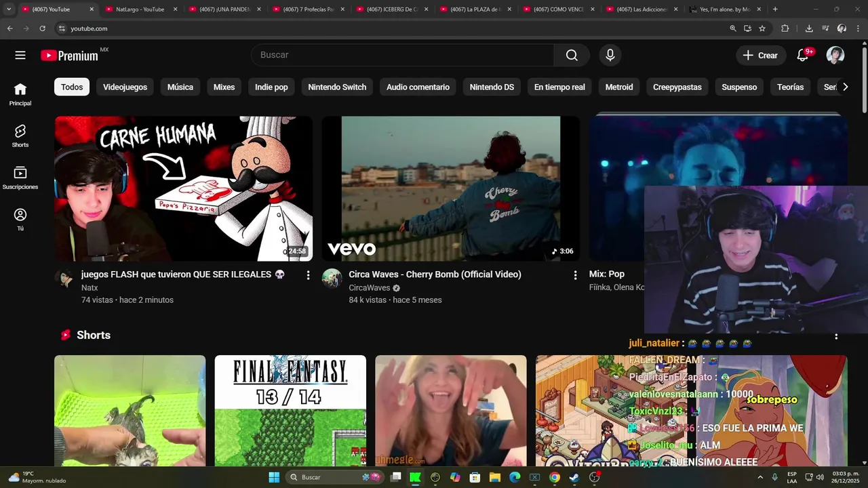The image size is (868, 488).
Task: Select the Nintendo Switch filter chip
Action: click(x=337, y=87)
